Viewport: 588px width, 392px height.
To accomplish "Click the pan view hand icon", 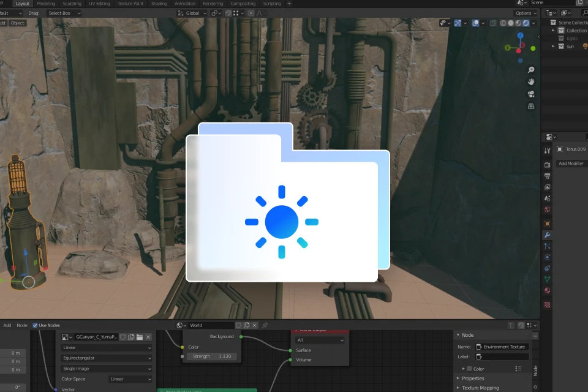I will 531,82.
